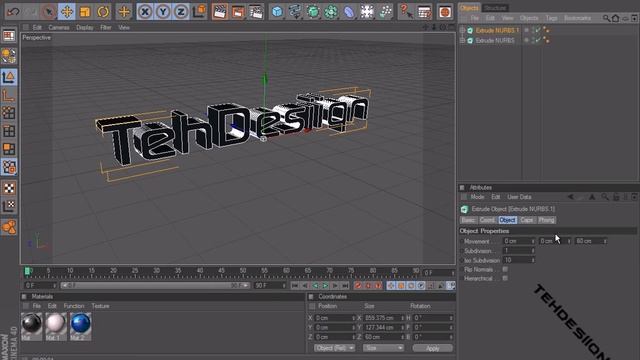Image resolution: width=640 pixels, height=360 pixels.
Task: Activate the Rotate tool
Action: point(103,12)
